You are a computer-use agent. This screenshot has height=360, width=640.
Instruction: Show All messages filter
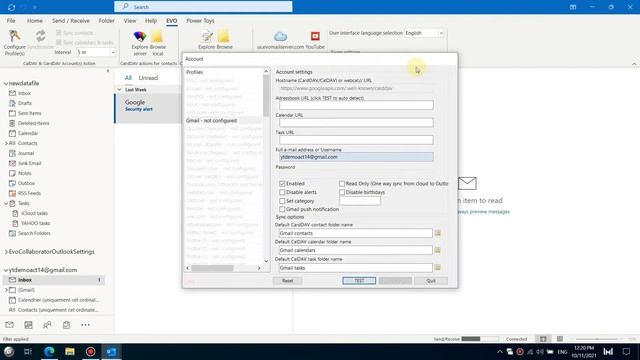click(128, 78)
